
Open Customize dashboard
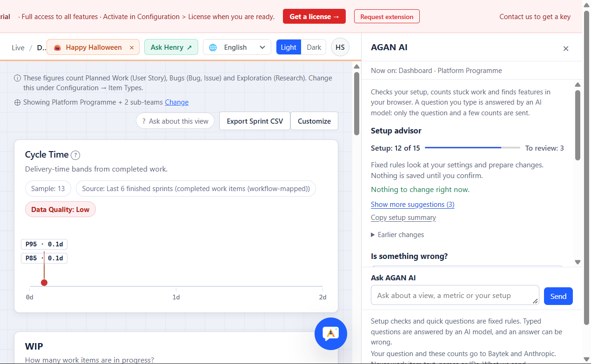click(x=314, y=121)
